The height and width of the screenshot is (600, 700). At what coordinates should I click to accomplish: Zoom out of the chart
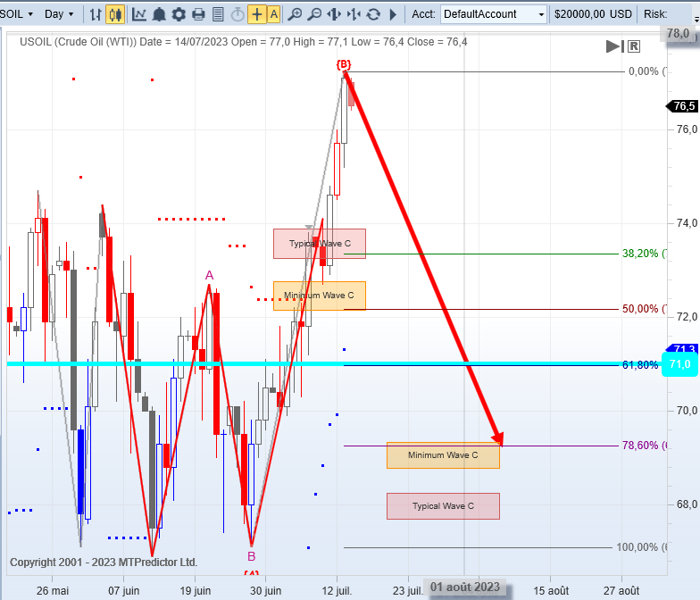[x=314, y=14]
